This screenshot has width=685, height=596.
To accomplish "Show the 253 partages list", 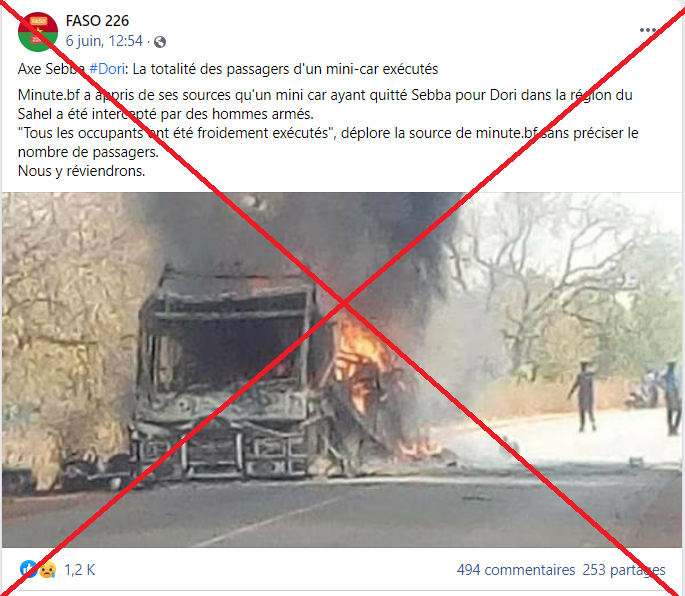I will coord(623,570).
